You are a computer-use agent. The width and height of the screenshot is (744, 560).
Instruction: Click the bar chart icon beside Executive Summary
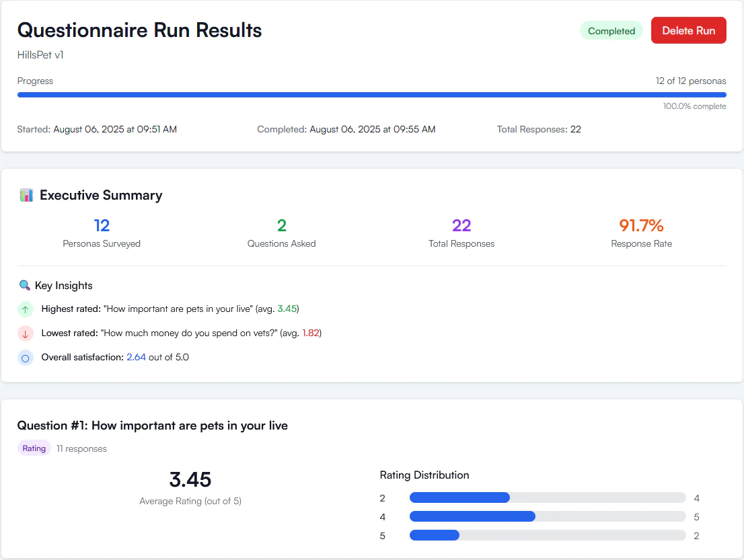pyautogui.click(x=27, y=195)
